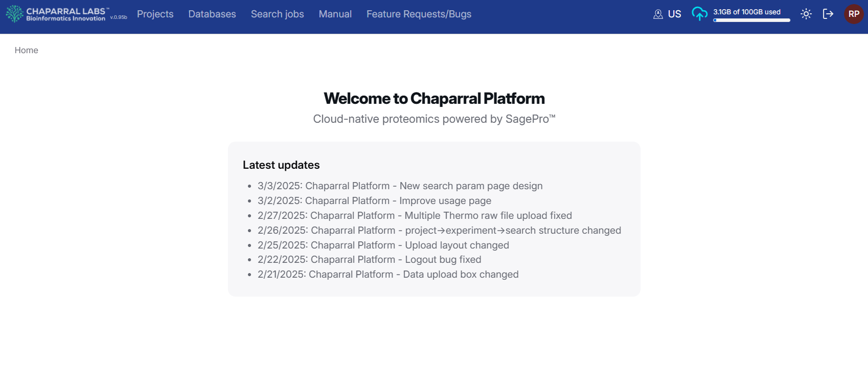This screenshot has width=868, height=382.
Task: Click the Home breadcrumb link
Action: coord(26,50)
